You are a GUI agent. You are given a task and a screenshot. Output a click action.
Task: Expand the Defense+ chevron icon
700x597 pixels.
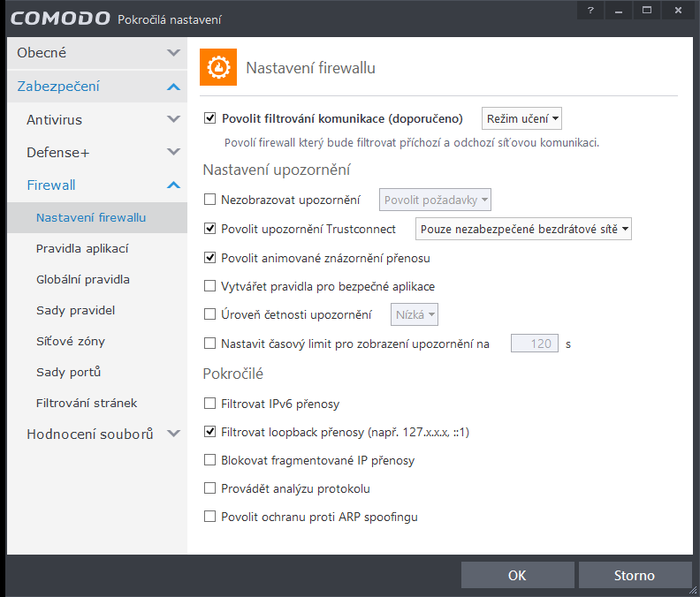coord(173,152)
